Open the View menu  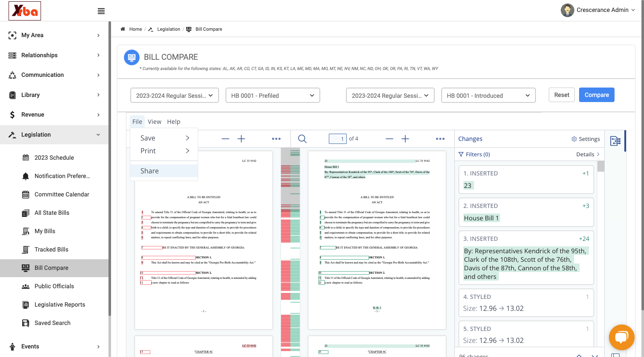(155, 122)
